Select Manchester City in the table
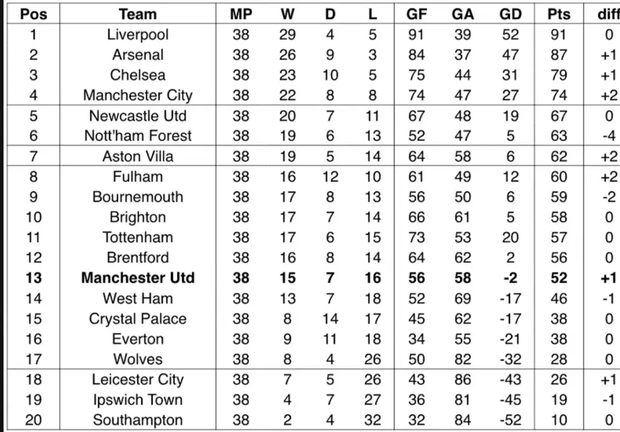Screen dimensions: 620x432 (x=137, y=96)
